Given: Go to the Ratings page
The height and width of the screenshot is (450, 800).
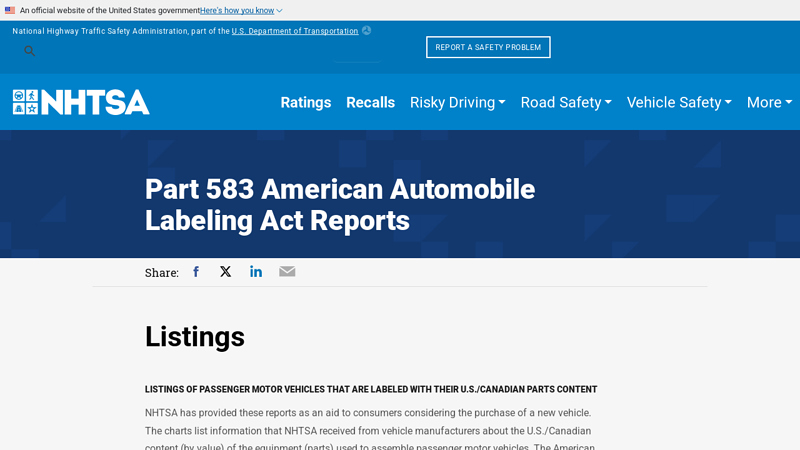Looking at the screenshot, I should 306,103.
